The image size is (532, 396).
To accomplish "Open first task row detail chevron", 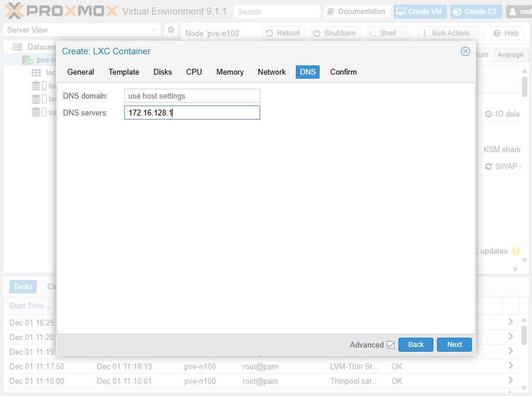I will tap(510, 322).
